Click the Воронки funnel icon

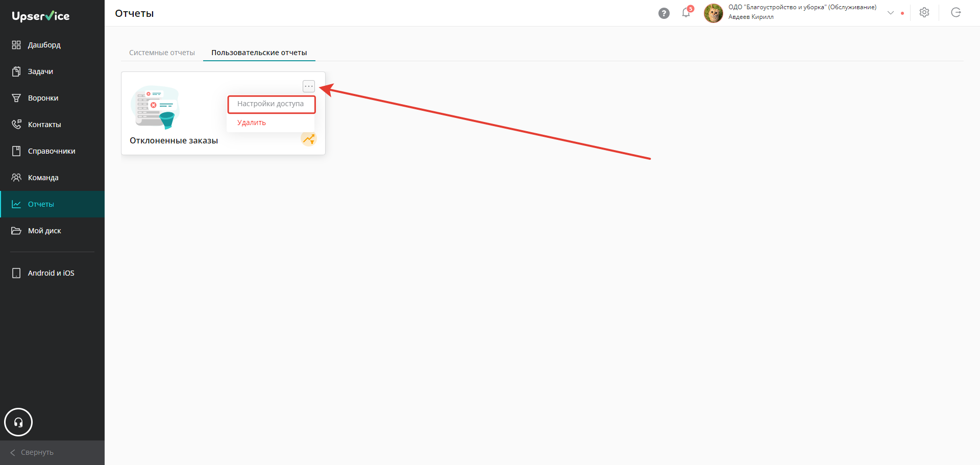tap(16, 98)
